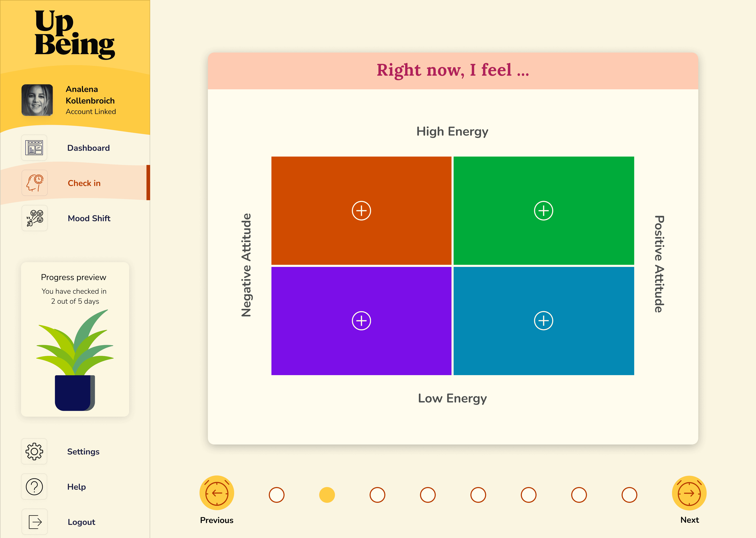Click the Logout door icon
Screen dimensions: 756x538
[x=34, y=521]
